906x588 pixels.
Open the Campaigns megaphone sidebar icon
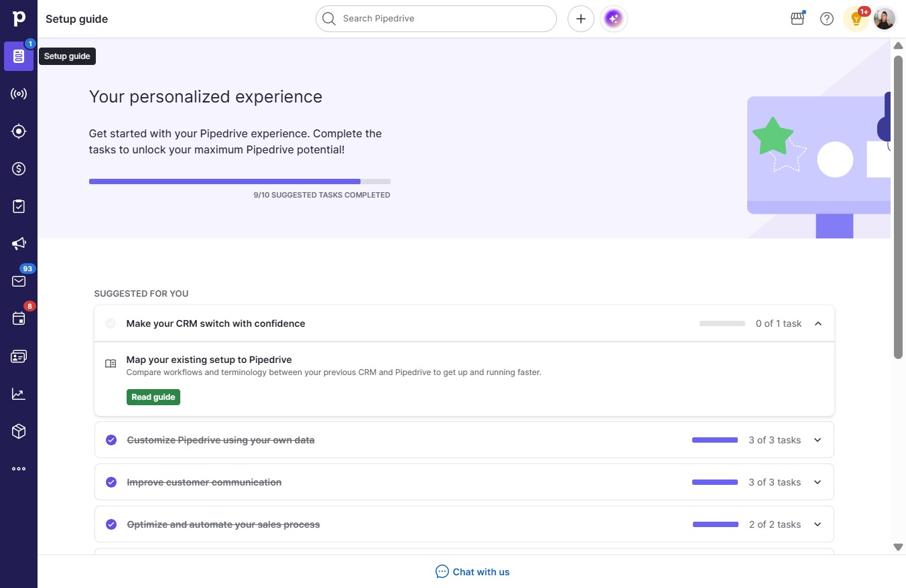pos(19,244)
